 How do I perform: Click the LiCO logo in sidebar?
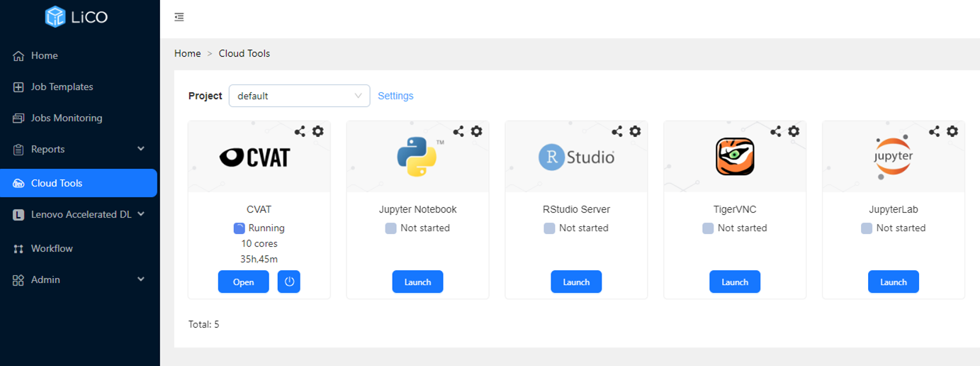[77, 16]
